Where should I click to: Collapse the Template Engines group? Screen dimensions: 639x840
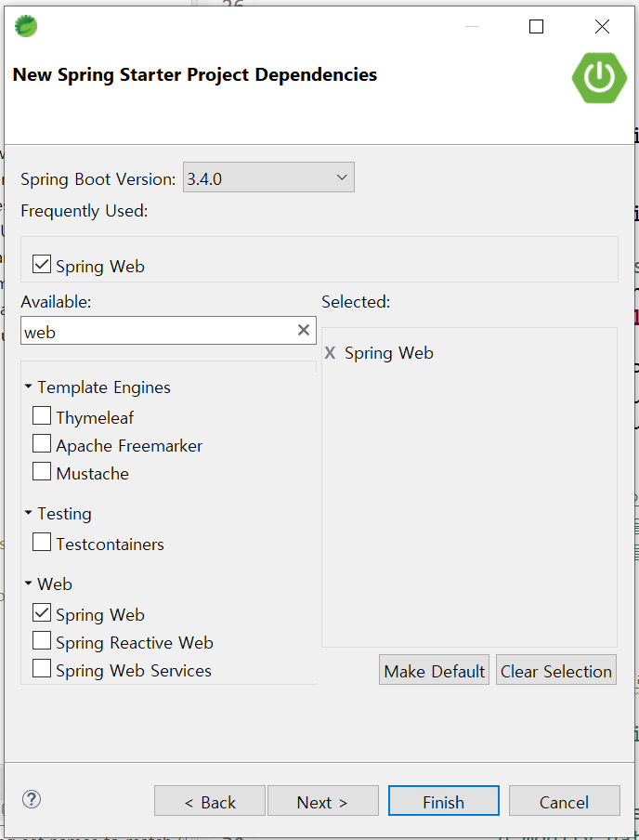point(29,387)
